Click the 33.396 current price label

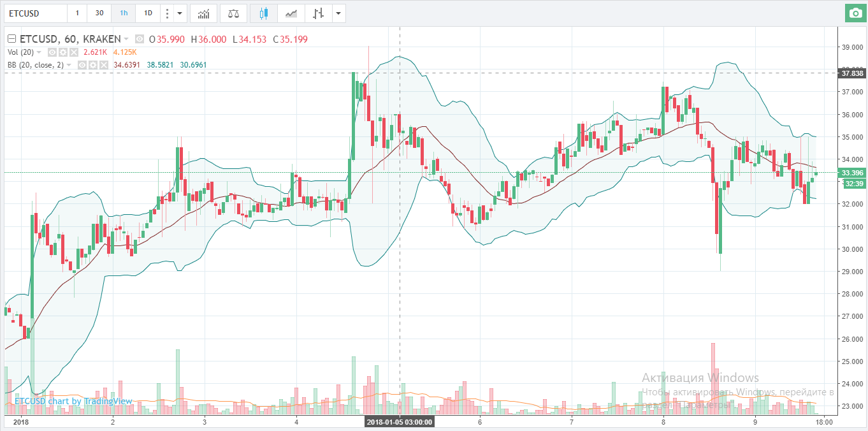(x=852, y=173)
